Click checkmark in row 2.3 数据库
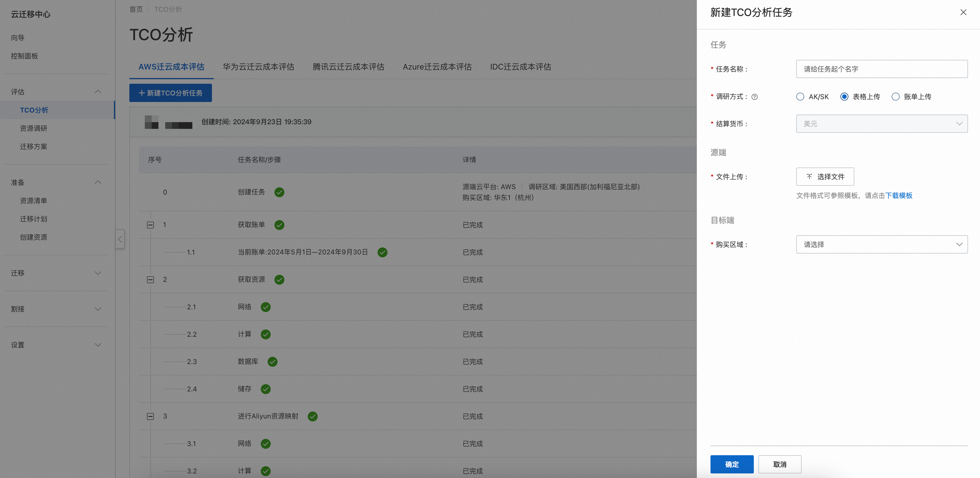 click(x=272, y=362)
